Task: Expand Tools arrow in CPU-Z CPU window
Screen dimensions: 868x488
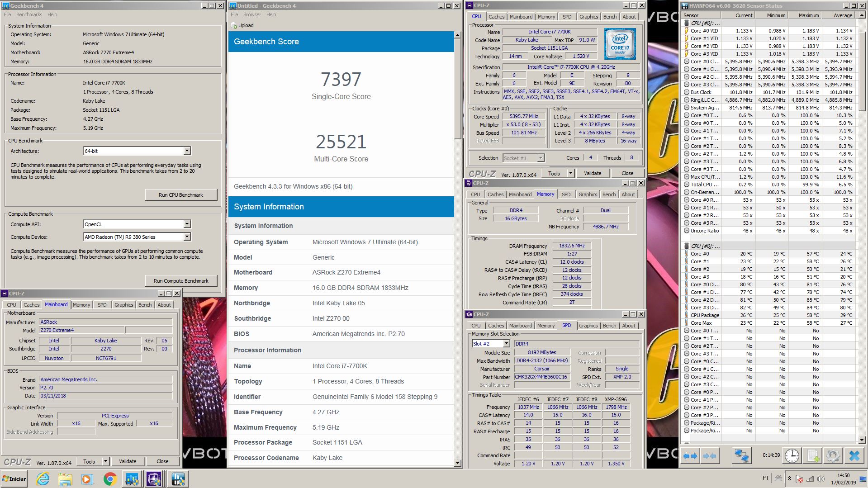Action: tap(570, 173)
